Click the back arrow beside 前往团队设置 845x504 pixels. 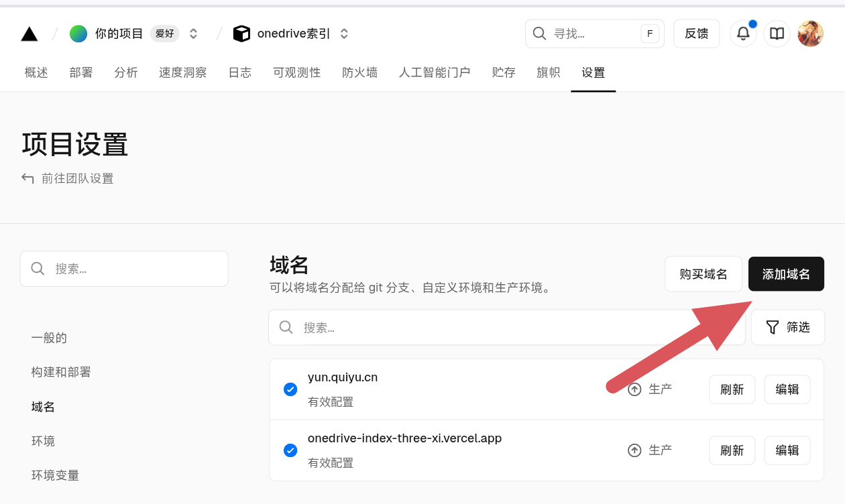click(27, 178)
